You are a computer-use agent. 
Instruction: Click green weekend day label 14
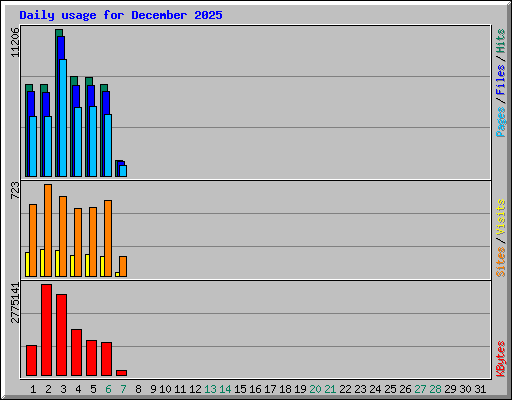point(225,389)
